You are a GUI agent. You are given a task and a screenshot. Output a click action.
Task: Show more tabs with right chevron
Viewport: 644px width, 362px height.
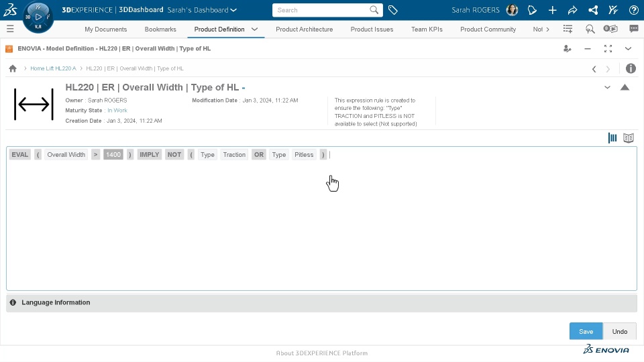547,29
